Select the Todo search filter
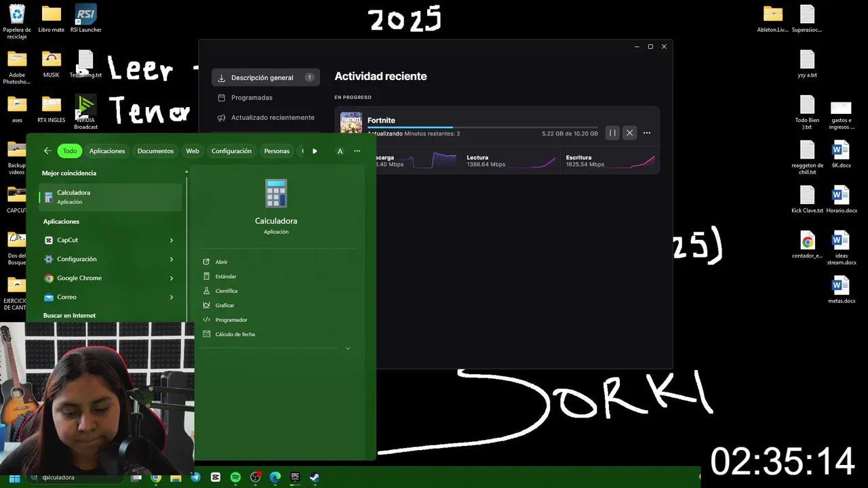The height and width of the screenshot is (488, 868). (x=69, y=151)
